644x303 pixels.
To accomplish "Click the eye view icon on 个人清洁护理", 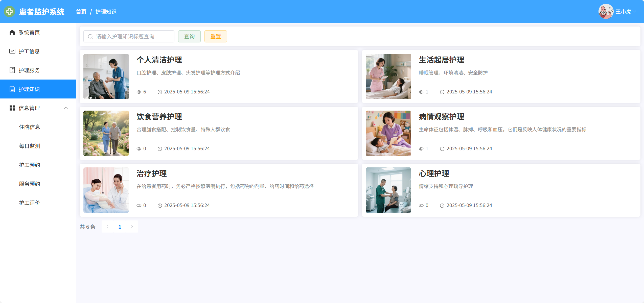I will point(139,92).
